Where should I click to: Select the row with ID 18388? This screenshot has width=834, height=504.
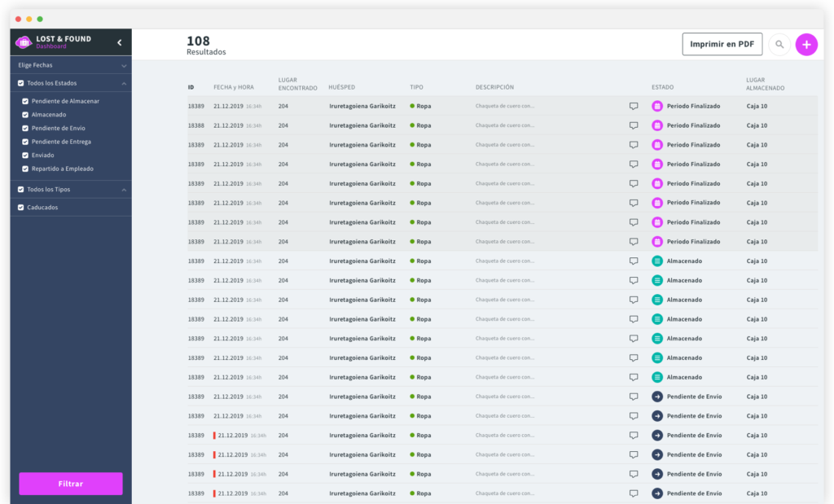(196, 125)
